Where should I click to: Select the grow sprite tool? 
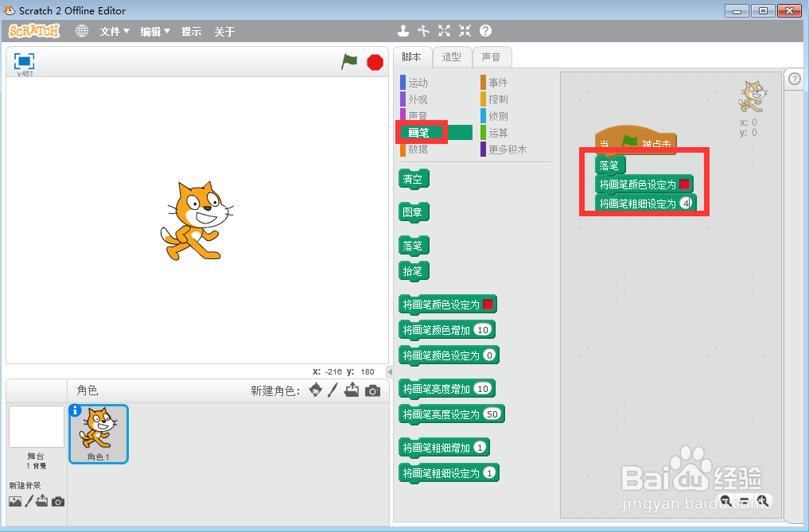444,30
